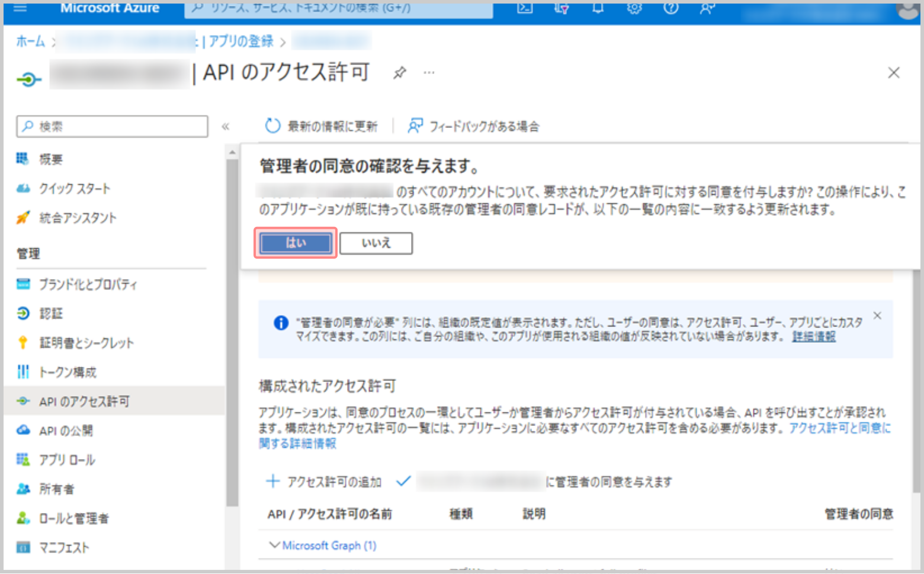Open the more options ellipsis menu
Screen dimensions: 924x574
429,73
